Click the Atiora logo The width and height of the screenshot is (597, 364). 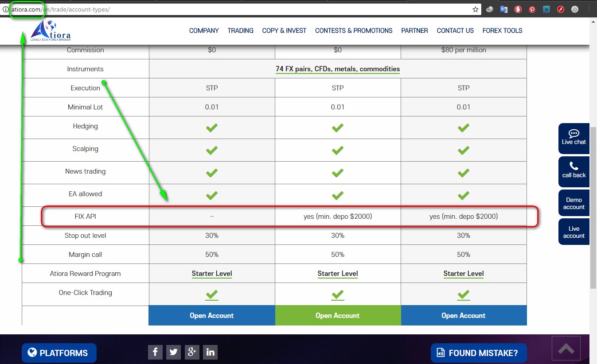51,31
